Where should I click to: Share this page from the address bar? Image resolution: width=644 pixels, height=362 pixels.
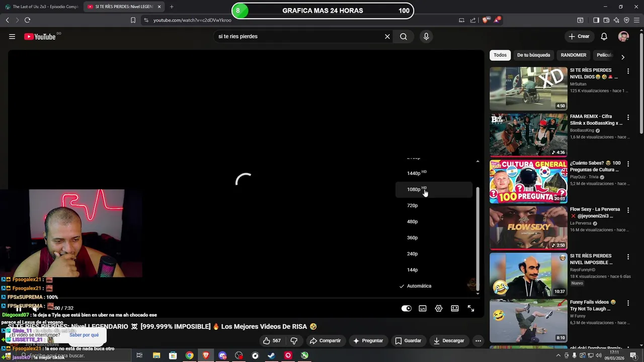coord(473,20)
